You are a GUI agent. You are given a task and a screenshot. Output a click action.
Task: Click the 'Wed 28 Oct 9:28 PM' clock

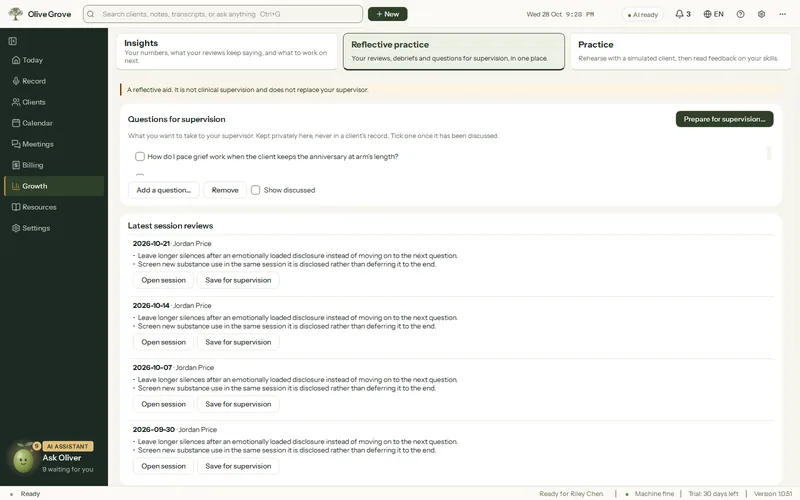[560, 14]
